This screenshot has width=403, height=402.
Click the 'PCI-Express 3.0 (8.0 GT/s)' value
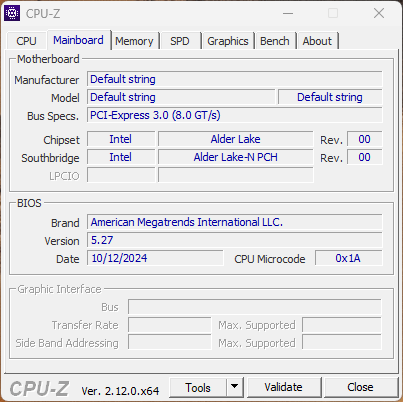(x=235, y=115)
